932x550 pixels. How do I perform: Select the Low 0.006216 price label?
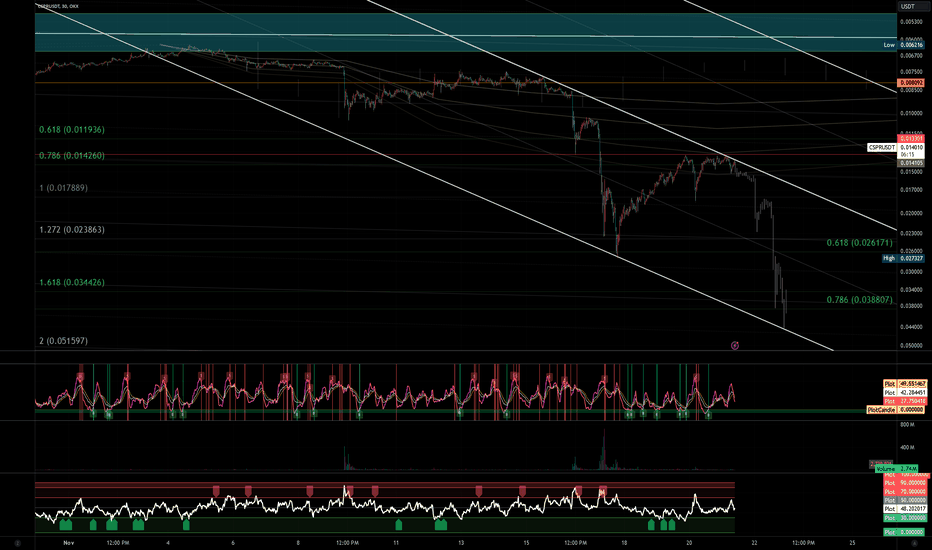click(903, 45)
